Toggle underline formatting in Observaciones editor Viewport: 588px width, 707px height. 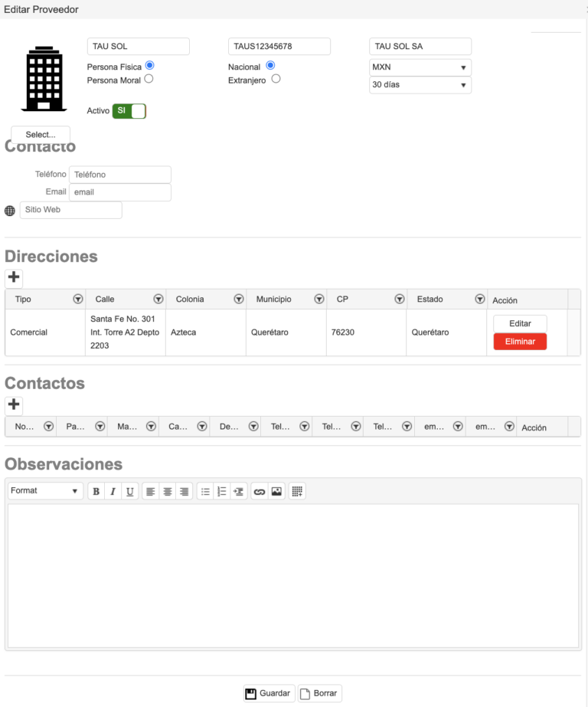coord(129,491)
